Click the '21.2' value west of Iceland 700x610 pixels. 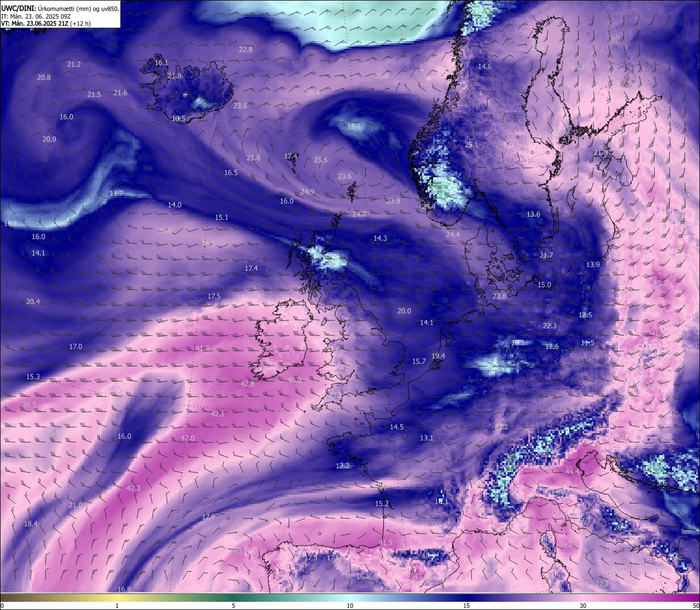[x=74, y=65]
